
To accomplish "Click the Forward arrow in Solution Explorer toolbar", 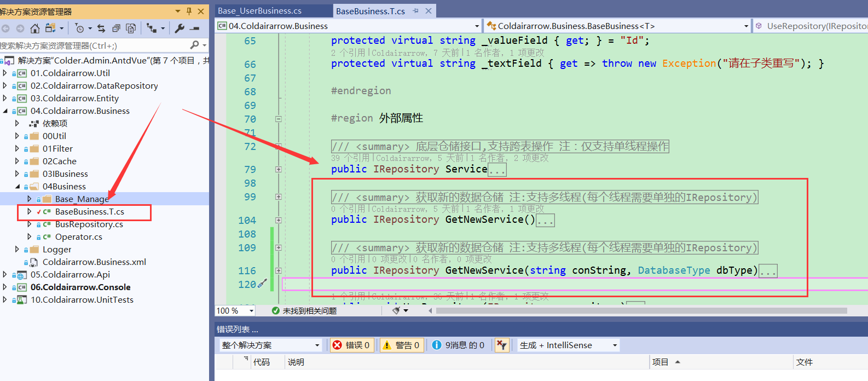I will point(20,28).
